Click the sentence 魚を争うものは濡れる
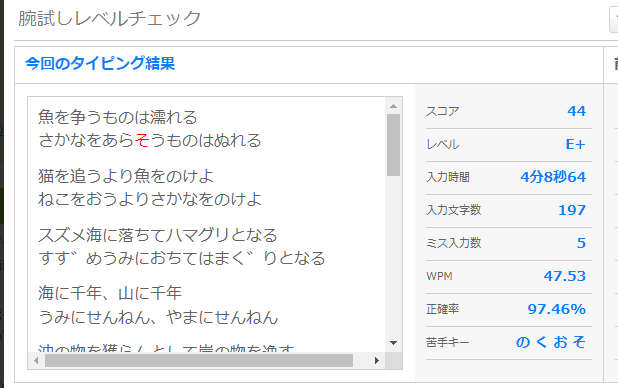This screenshot has height=388, width=618. pyautogui.click(x=117, y=117)
